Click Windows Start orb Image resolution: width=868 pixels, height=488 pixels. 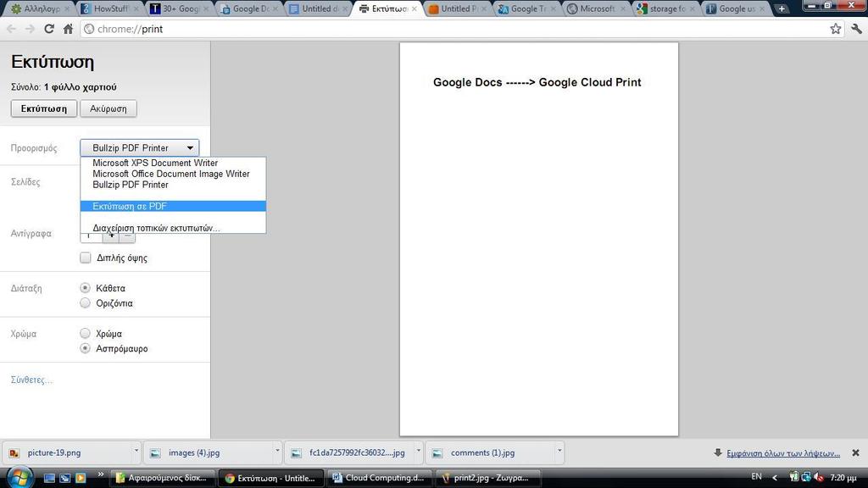[x=20, y=477]
